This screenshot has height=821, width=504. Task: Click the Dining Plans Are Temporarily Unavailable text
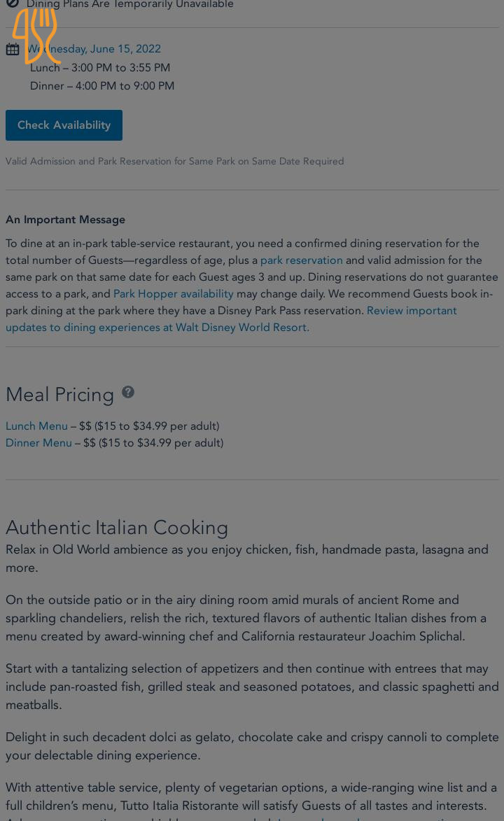coord(130,5)
